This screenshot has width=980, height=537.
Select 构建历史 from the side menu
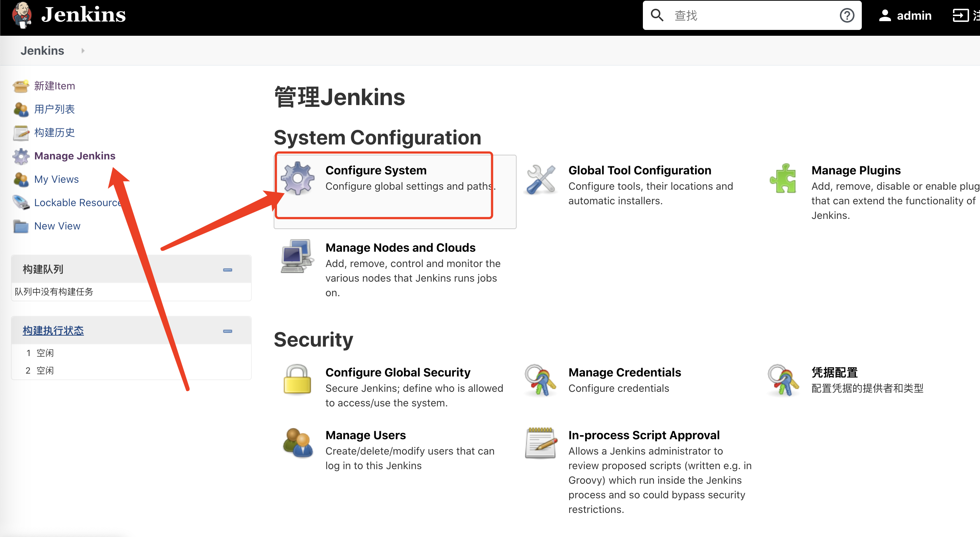54,132
